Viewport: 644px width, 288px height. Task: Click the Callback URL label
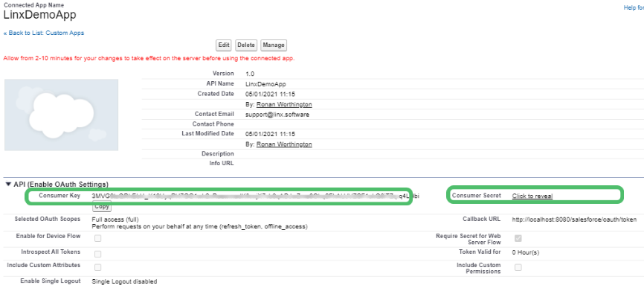click(481, 219)
